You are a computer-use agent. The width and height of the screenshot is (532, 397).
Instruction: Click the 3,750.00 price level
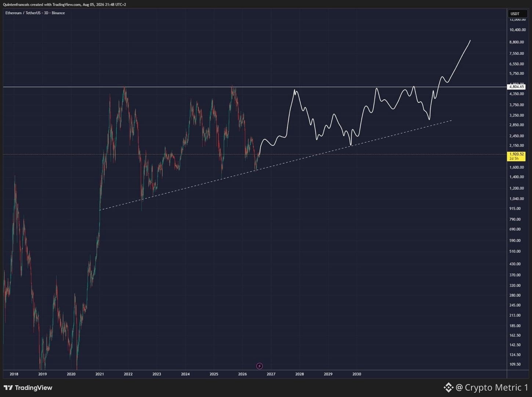pyautogui.click(x=517, y=105)
